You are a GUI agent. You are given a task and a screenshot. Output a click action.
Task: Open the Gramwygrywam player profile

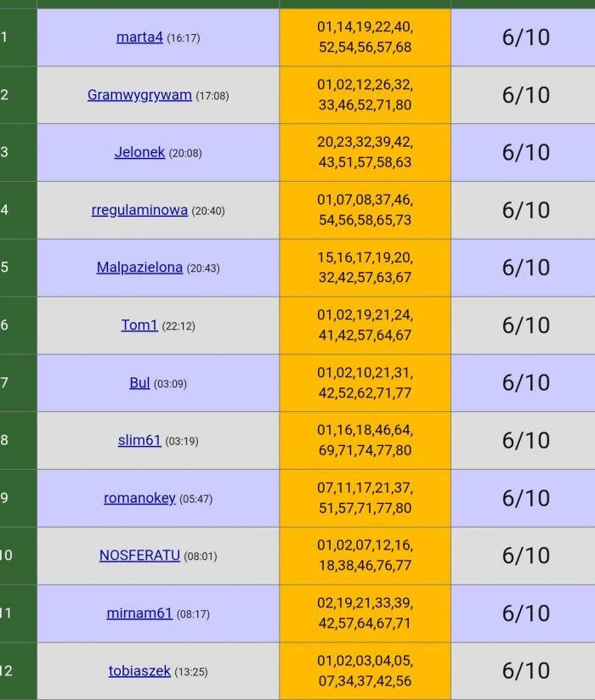click(139, 95)
